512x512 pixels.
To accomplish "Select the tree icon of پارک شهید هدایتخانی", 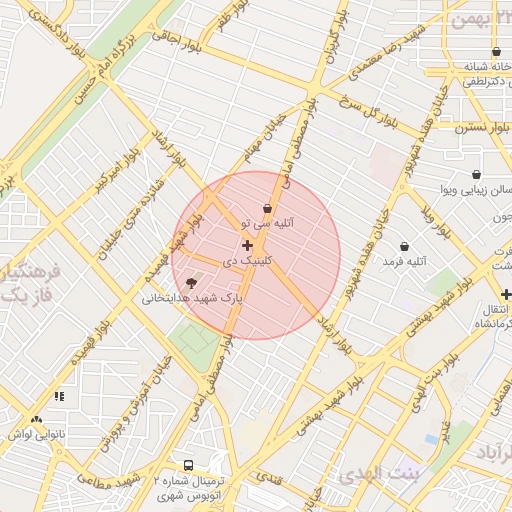I will click(191, 284).
